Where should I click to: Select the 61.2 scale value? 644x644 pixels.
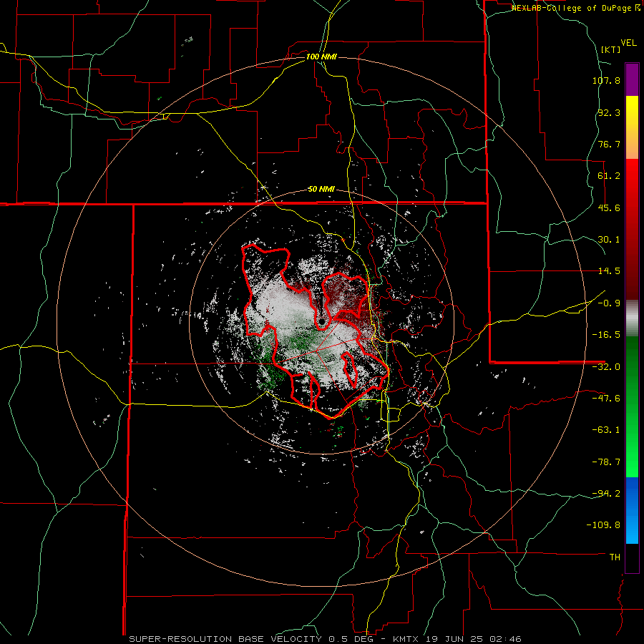(609, 176)
